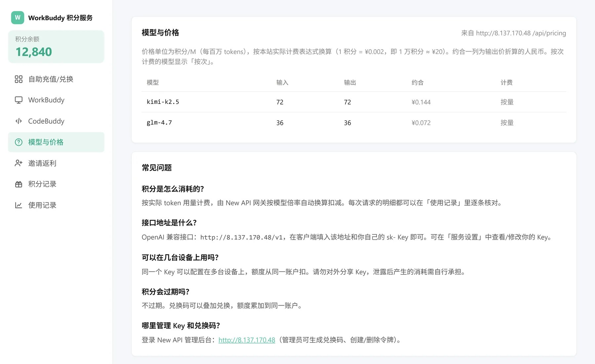Viewport: 595px width, 364px height.
Task: Click the 模型与价格 card heading
Action: 160,33
